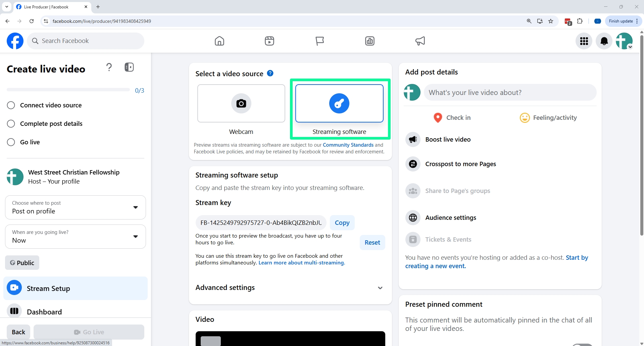The height and width of the screenshot is (346, 644).
Task: Open Learn more about multi-streaming link
Action: pos(302,263)
